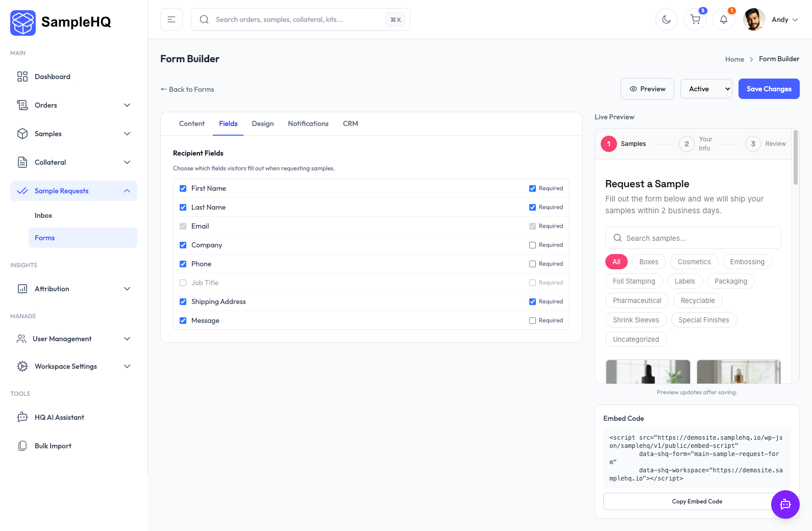Enable the Job Title field checkbox
This screenshot has height=531, width=812.
click(x=183, y=283)
